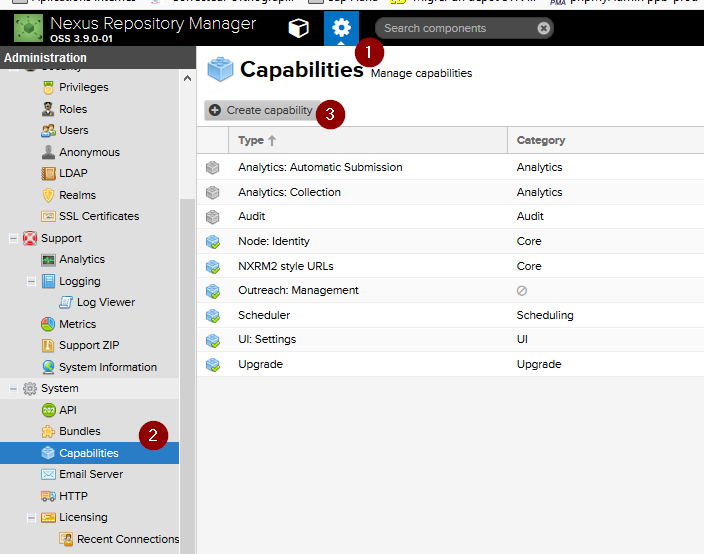
Task: Open SSL Certificates item
Action: (99, 216)
